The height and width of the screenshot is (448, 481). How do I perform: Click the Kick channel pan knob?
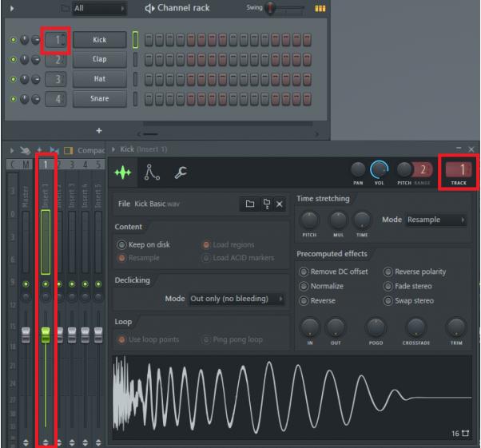click(x=25, y=40)
